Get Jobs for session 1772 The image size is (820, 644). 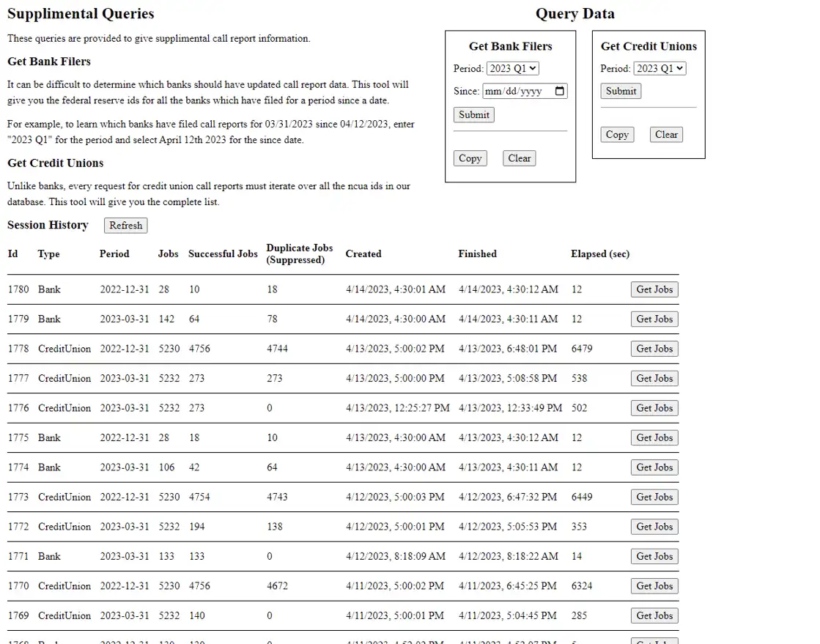coord(654,526)
